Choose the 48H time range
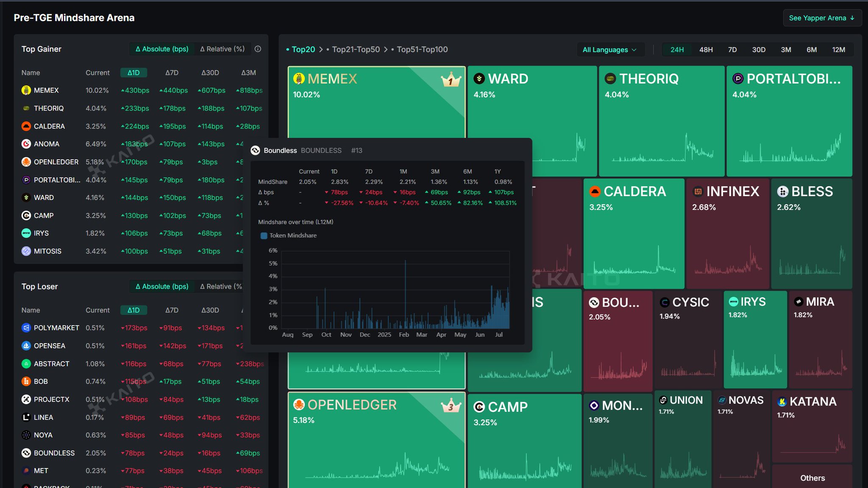The width and height of the screenshot is (868, 488). [x=706, y=50]
